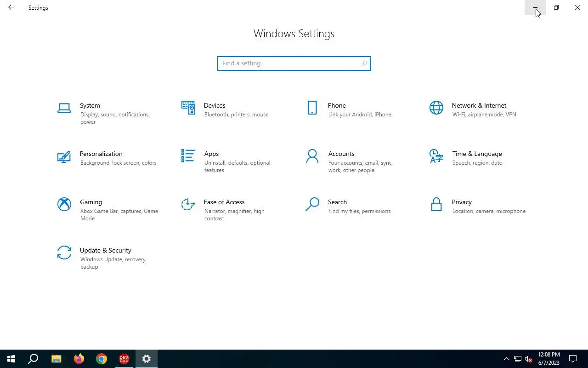Select the Phone icon
The height and width of the screenshot is (368, 588).
(x=312, y=108)
